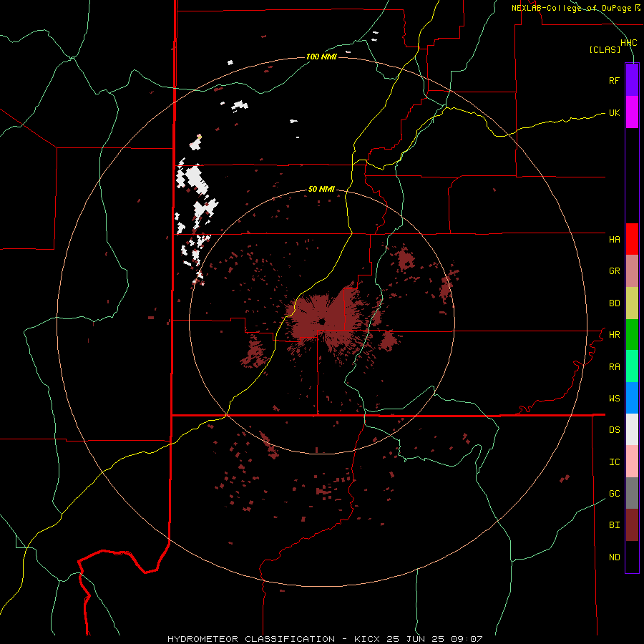
Task: Click the blue WS legend swatch
Action: 632,398
